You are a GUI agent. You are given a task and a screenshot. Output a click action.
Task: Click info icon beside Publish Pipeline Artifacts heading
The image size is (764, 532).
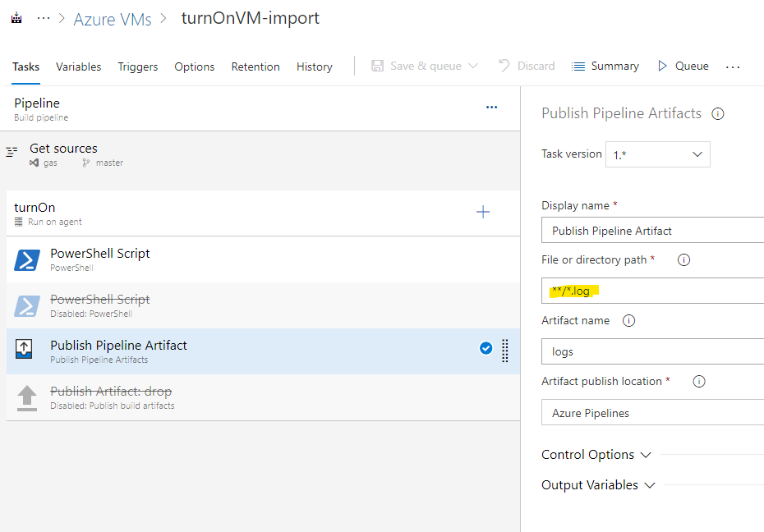[718, 114]
